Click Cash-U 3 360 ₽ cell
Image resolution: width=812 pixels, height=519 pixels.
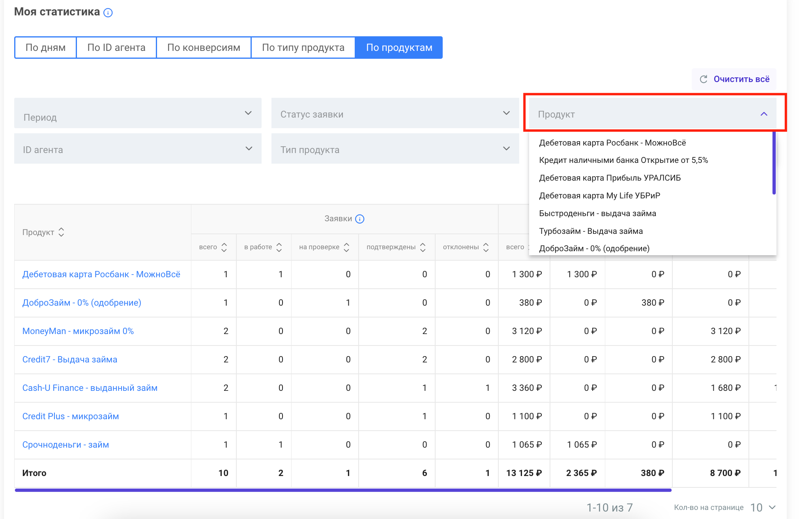527,388
